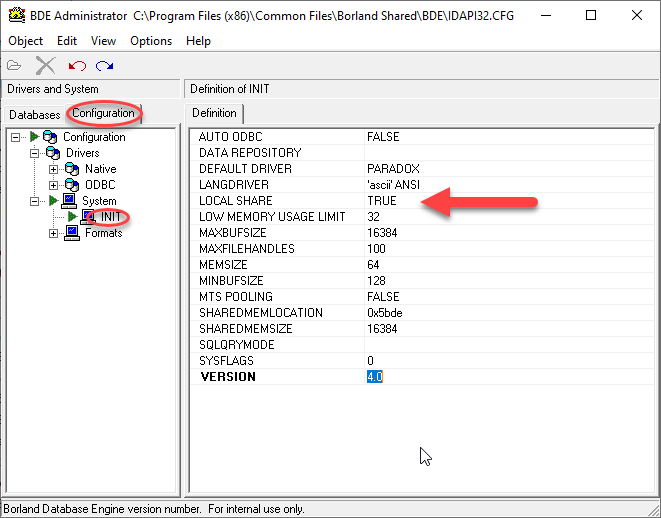Viewport: 661px width, 518px height.
Task: Maximize the BDE Administrator window
Action: [591, 16]
